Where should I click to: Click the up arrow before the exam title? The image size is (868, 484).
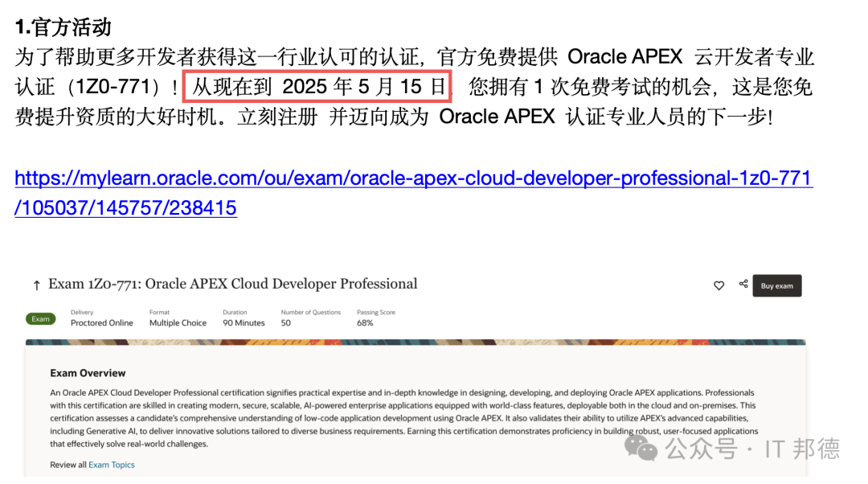point(36,285)
